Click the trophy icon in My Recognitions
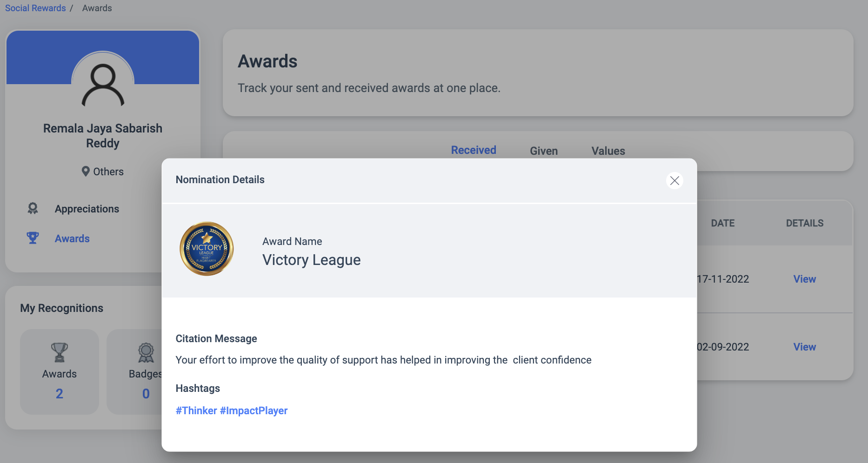The height and width of the screenshot is (463, 868). pos(60,353)
